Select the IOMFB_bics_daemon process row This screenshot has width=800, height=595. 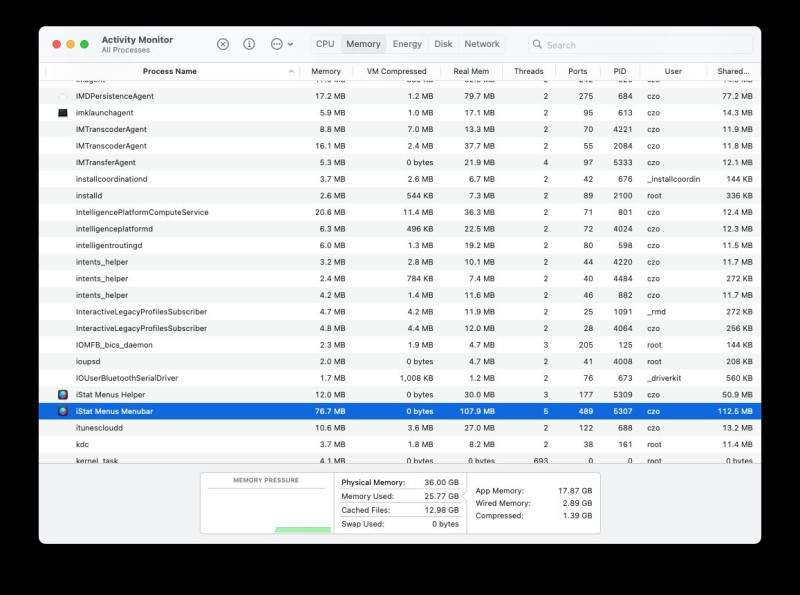(400, 345)
